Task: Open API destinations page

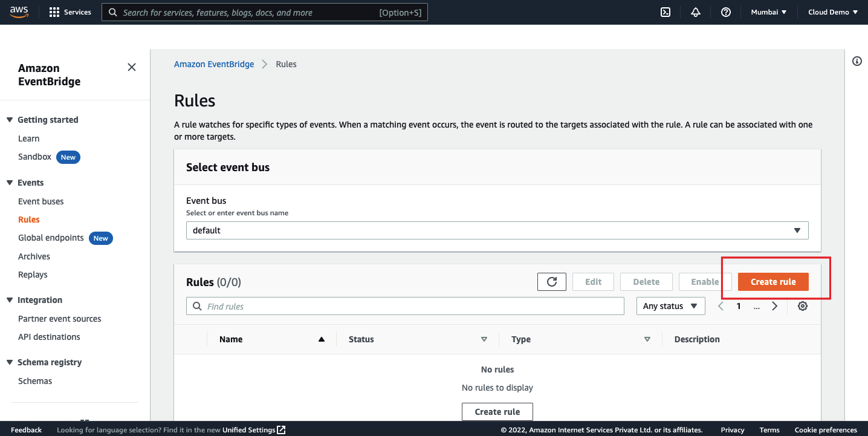Action: tap(49, 337)
